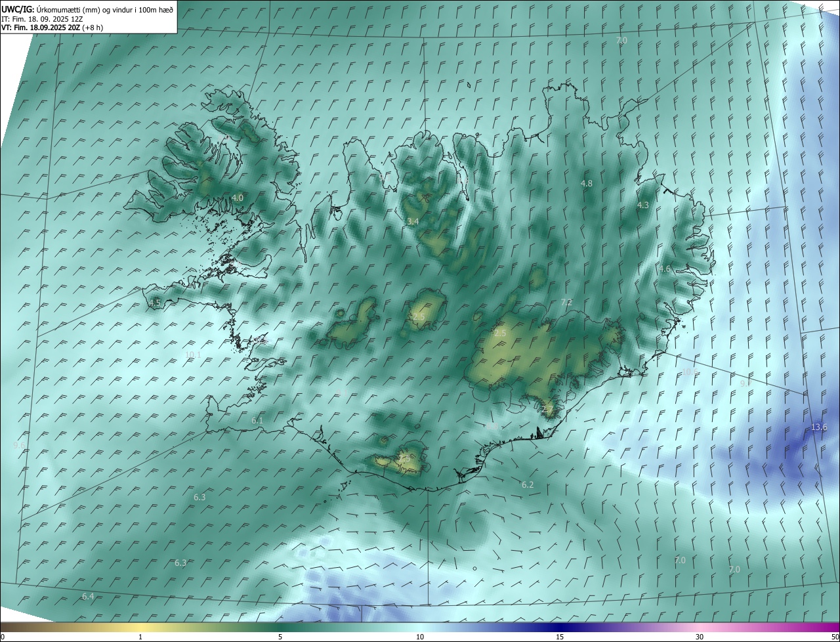Screen dimensions: 840x642
Task: Click the color scale tick labeled 10
Action: (x=420, y=637)
